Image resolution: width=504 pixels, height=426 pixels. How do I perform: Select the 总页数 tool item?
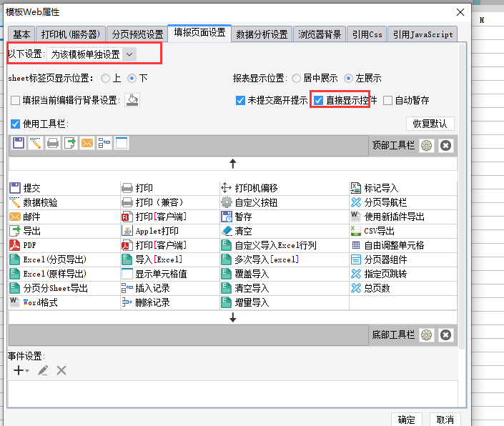tap(403, 288)
